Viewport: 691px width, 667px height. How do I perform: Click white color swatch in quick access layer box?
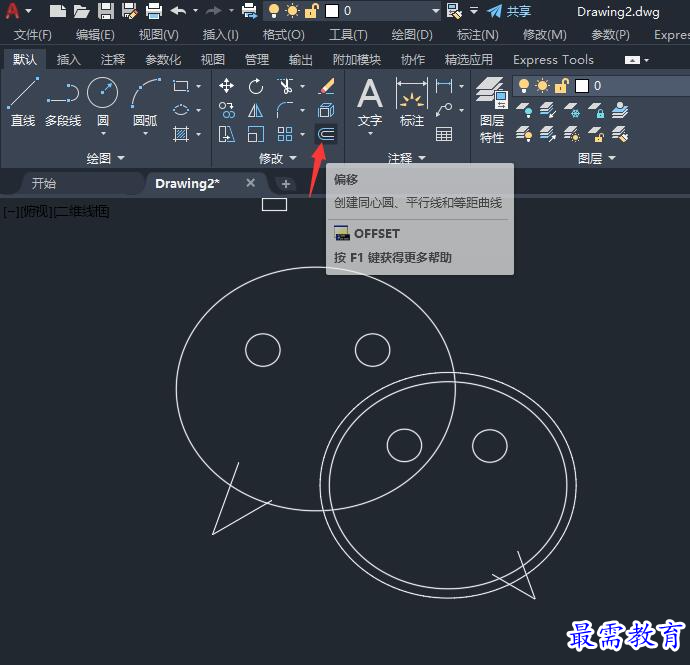pos(332,11)
